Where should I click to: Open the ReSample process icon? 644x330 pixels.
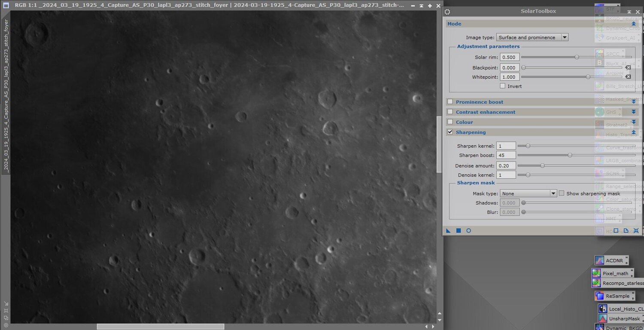click(614, 296)
